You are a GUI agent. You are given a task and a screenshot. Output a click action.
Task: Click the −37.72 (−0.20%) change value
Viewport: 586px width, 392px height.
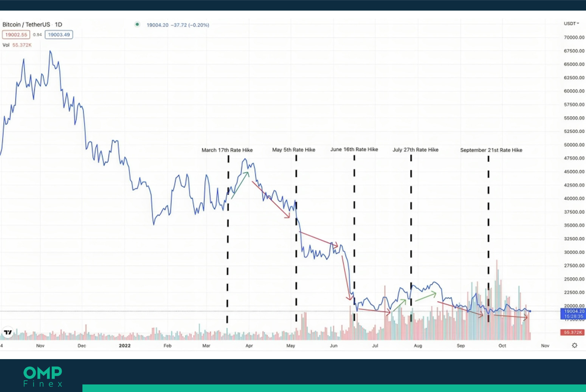190,25
